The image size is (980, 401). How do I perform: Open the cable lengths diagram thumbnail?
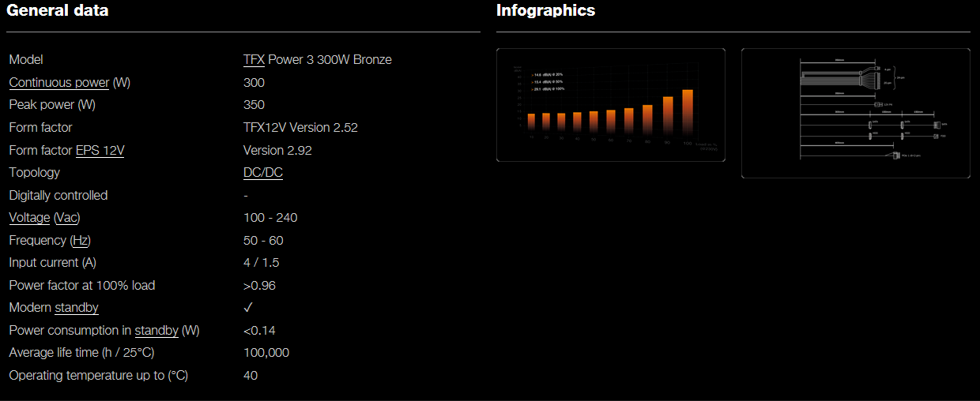pos(856,113)
